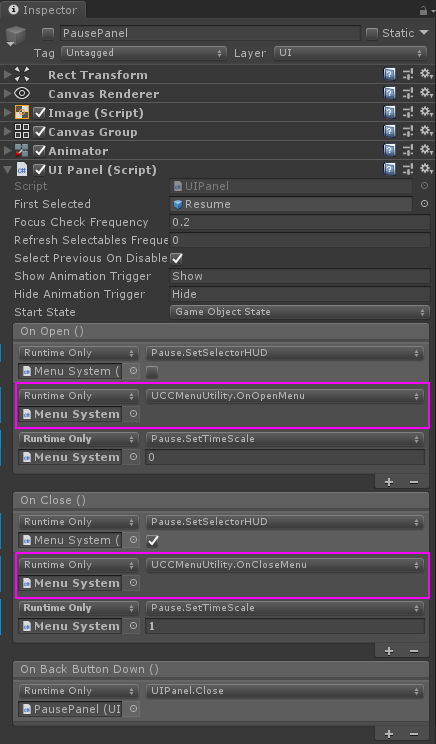The image size is (436, 744).
Task: Click the minus icon under On Open list
Action: coord(414,482)
